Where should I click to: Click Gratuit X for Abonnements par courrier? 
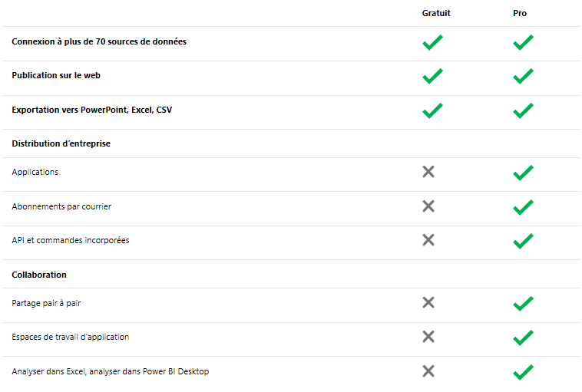(428, 206)
